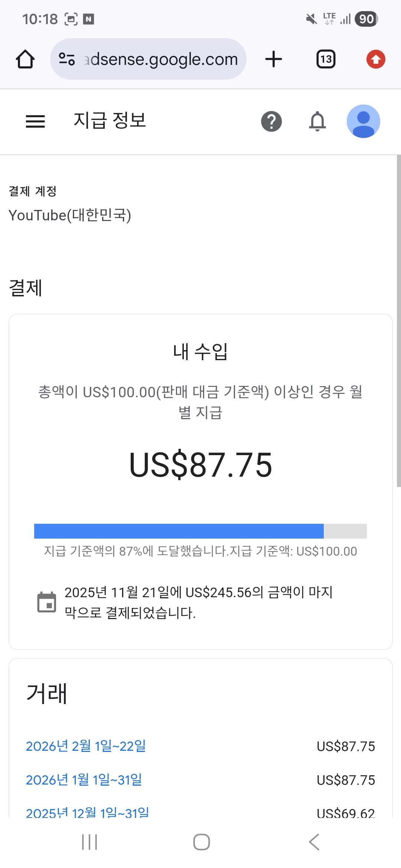Tap the Android recent apps button
The image size is (401, 868).
point(89,842)
